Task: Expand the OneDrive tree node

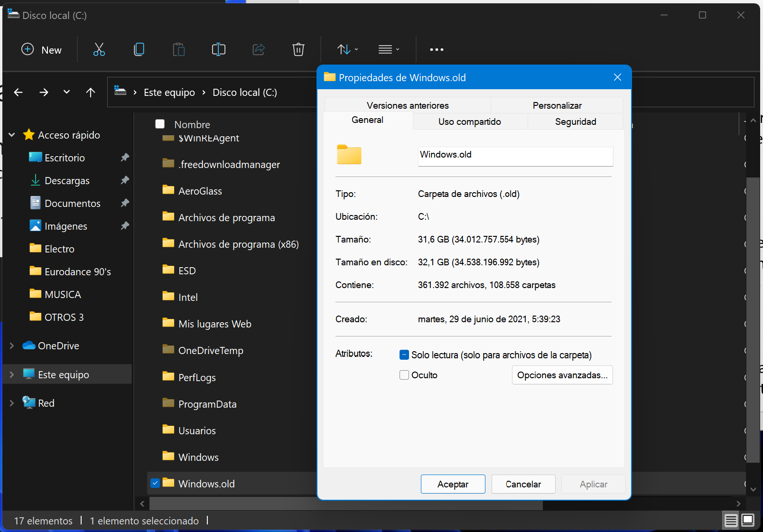Action: (x=12, y=346)
